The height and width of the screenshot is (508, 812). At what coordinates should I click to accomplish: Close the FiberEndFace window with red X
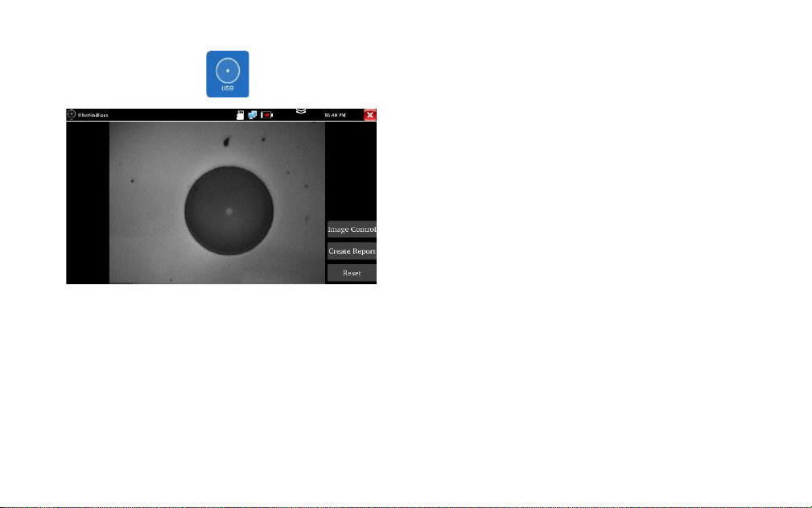coord(369,115)
